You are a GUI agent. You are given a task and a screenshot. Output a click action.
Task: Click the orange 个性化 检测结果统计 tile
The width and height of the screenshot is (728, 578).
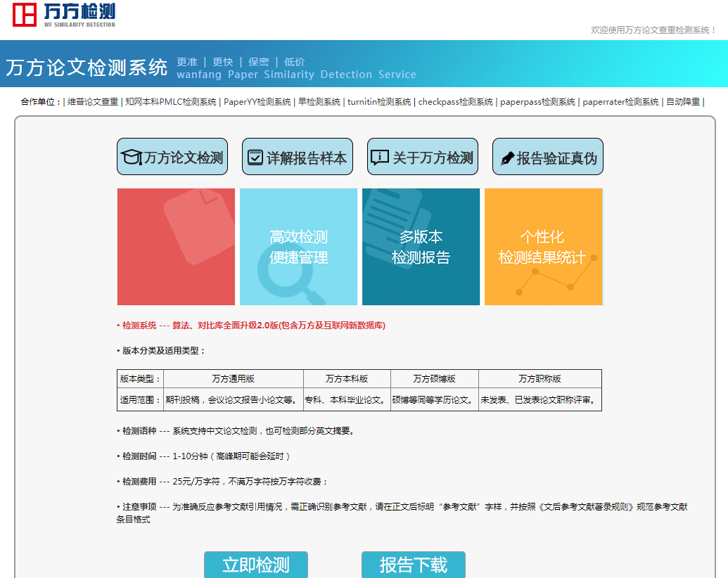[543, 247]
